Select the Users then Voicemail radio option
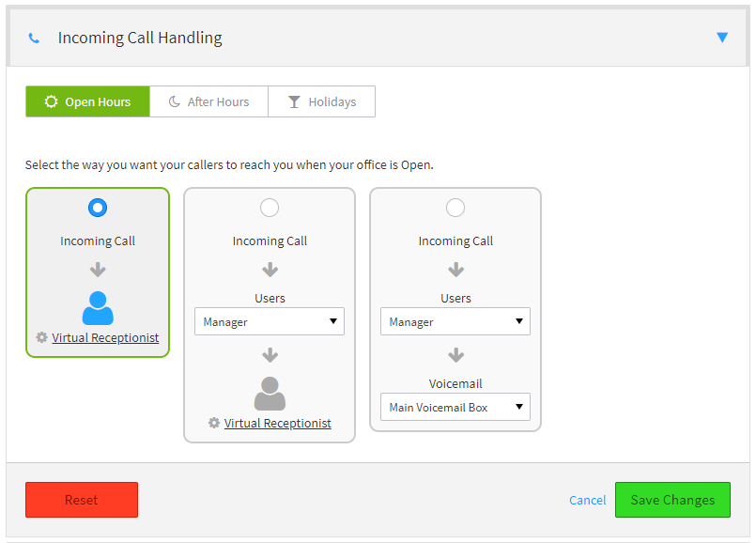 (x=455, y=208)
